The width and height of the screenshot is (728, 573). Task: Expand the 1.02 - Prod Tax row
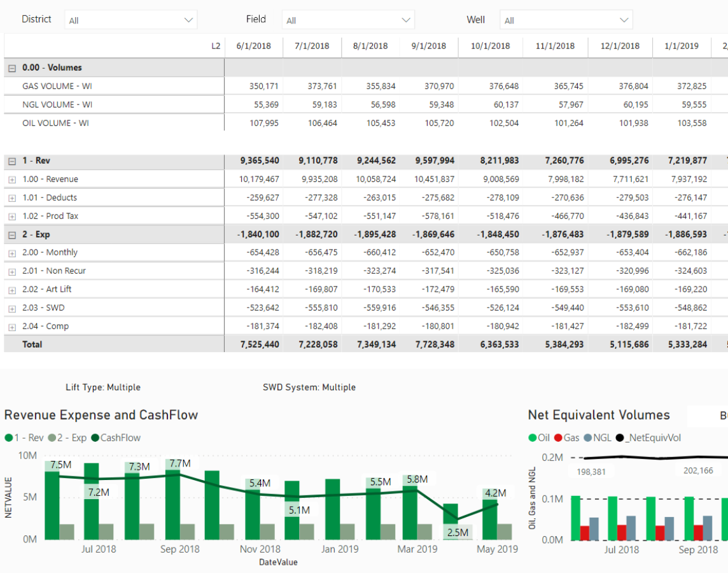12,217
